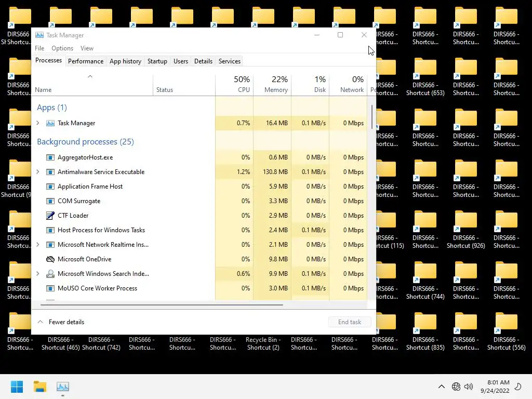
Task: Expand the Antimalware Service Executable row
Action: pos(37,172)
